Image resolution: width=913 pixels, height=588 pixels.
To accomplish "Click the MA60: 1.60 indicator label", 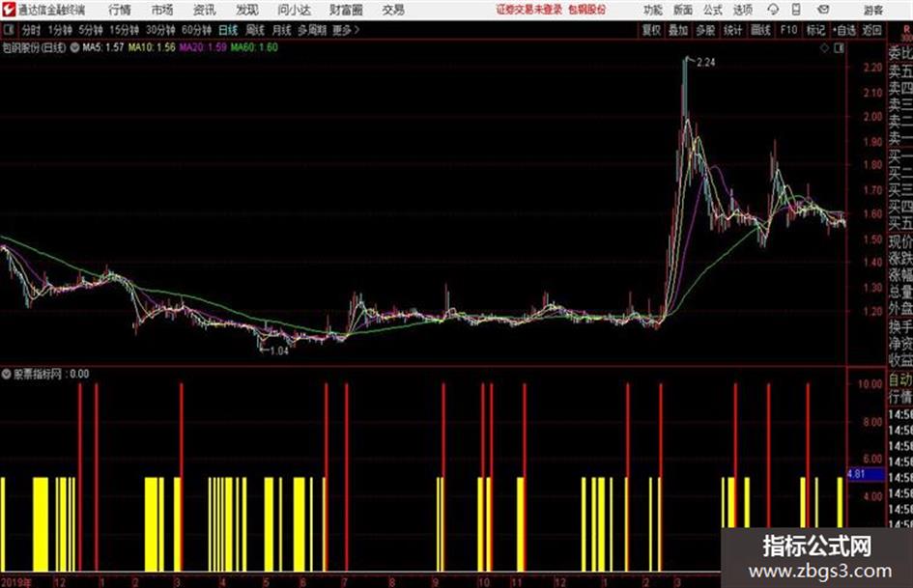I will point(254,47).
